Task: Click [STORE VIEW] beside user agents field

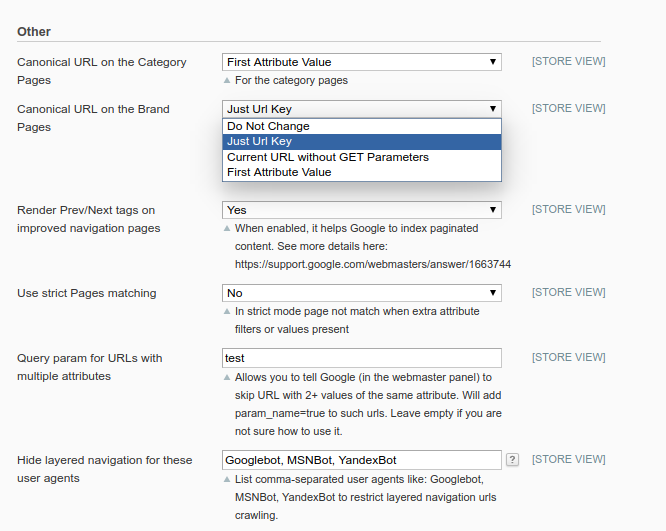Action: point(568,460)
